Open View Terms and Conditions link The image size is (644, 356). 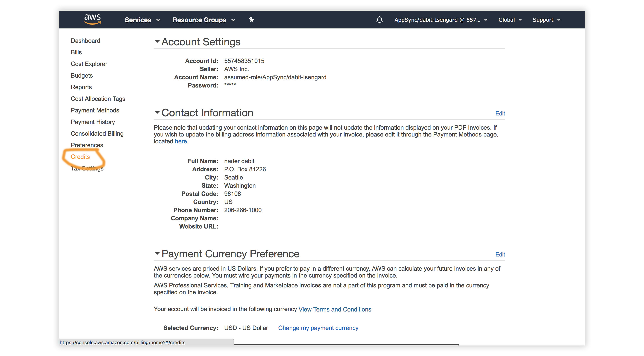[x=334, y=309]
